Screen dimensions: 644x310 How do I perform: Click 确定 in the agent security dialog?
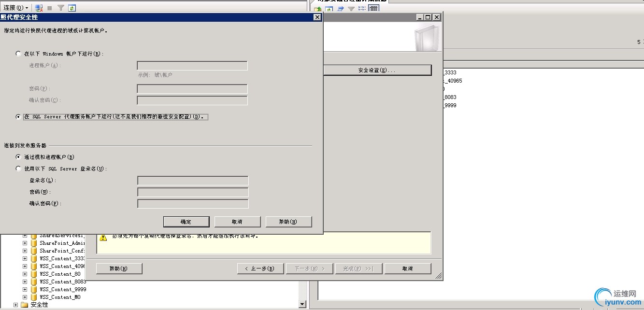(186, 222)
